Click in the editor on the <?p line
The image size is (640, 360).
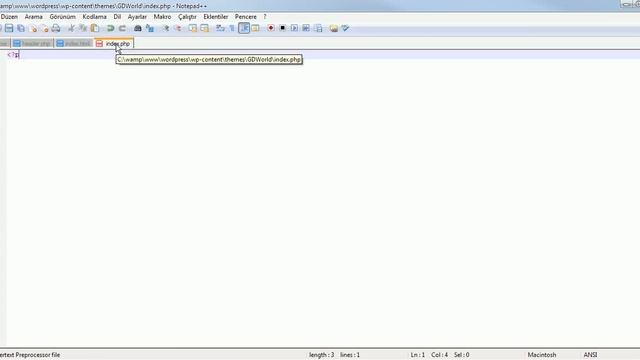pos(322,55)
